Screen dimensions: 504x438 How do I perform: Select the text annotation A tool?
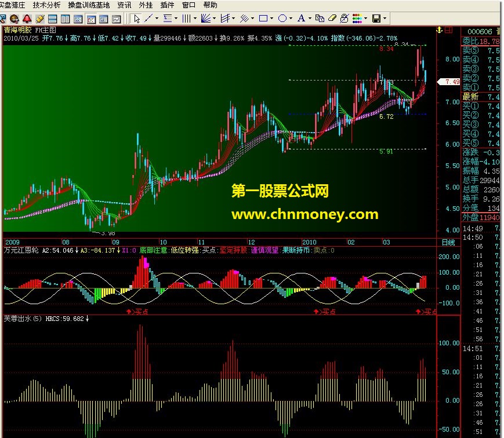[301, 19]
